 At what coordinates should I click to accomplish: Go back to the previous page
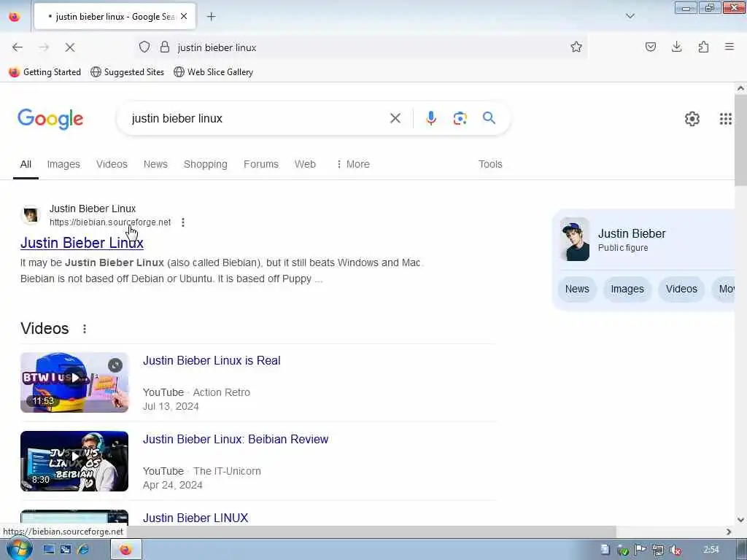click(18, 47)
